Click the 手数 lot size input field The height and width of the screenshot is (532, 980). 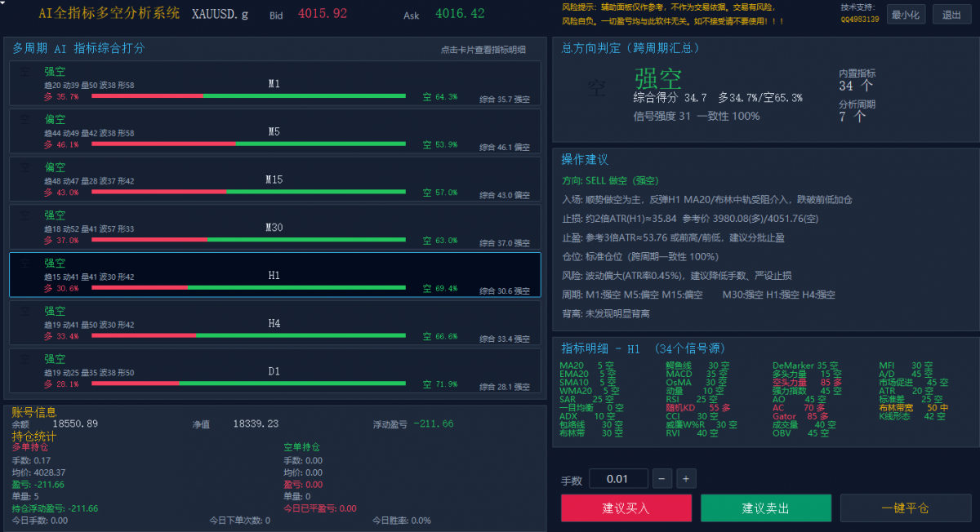pyautogui.click(x=618, y=479)
